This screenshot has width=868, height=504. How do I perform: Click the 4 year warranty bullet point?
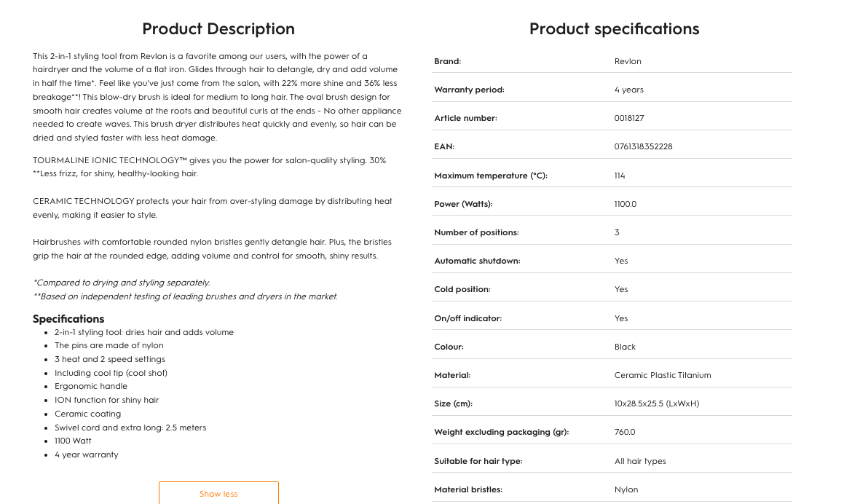(86, 454)
